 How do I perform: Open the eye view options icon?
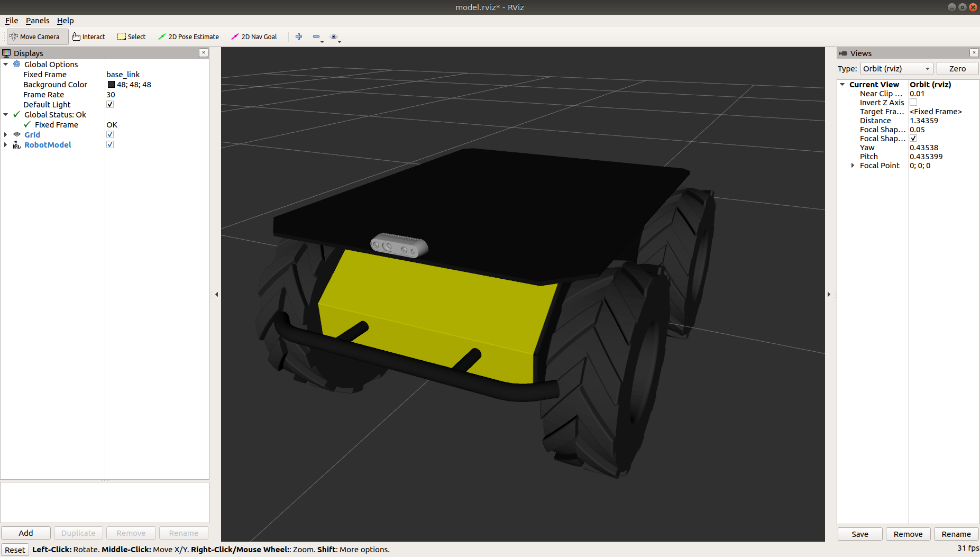[334, 36]
